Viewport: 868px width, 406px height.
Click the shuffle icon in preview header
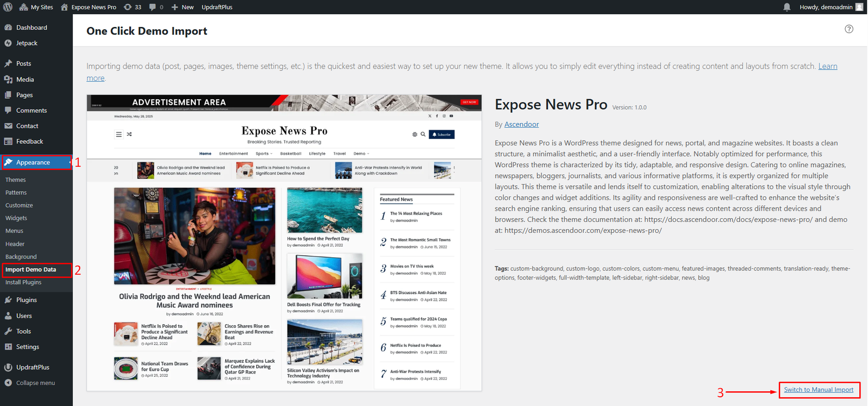[129, 134]
